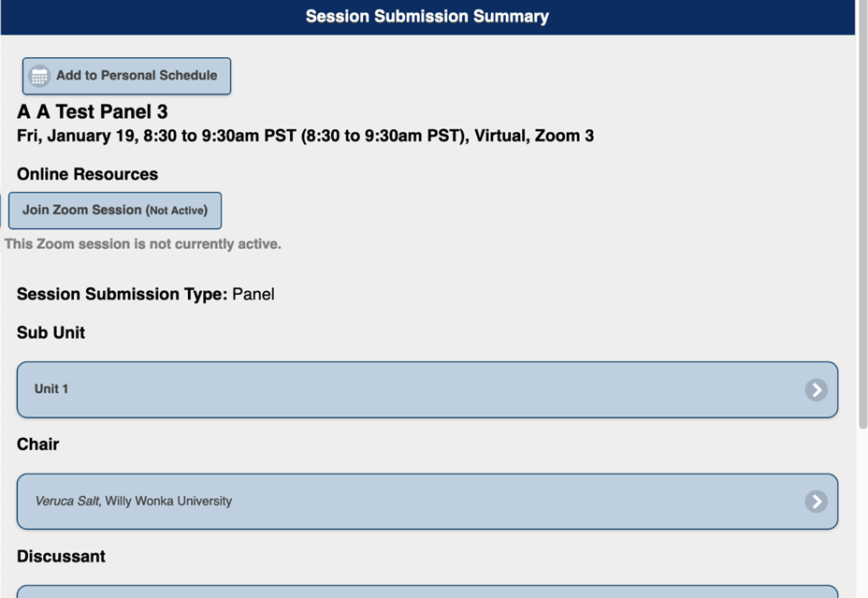Click the (Not Active) status text
The image size is (868, 598).
click(x=177, y=211)
